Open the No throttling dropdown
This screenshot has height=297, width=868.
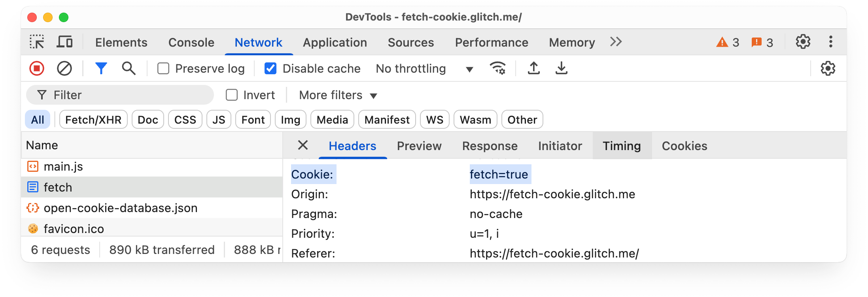coord(425,69)
